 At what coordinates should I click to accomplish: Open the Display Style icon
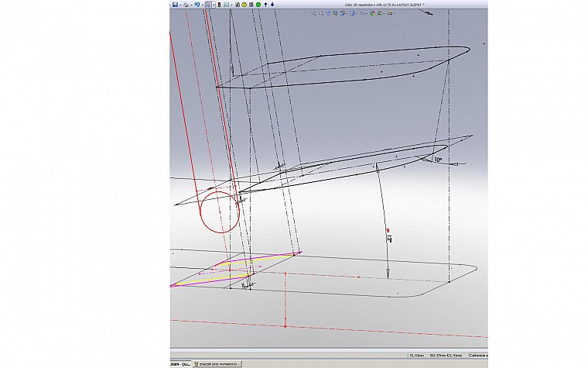[x=353, y=13]
